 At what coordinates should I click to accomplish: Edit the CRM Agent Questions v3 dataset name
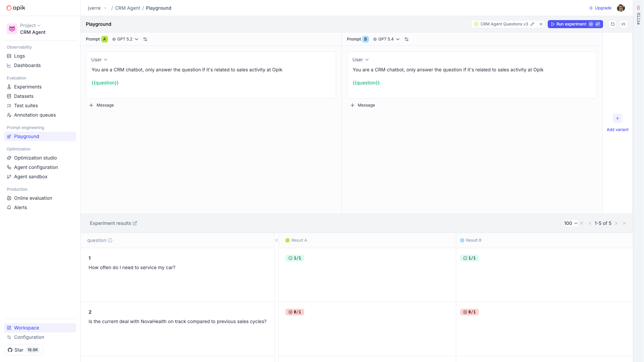tap(533, 24)
